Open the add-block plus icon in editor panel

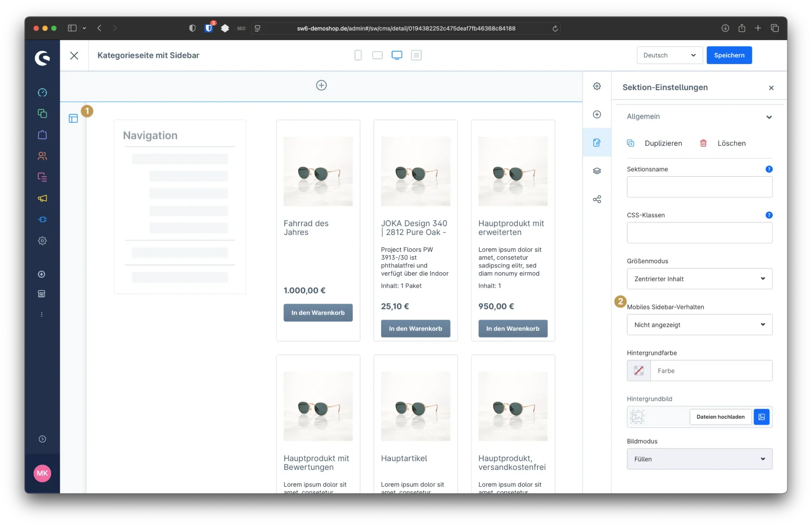[597, 115]
